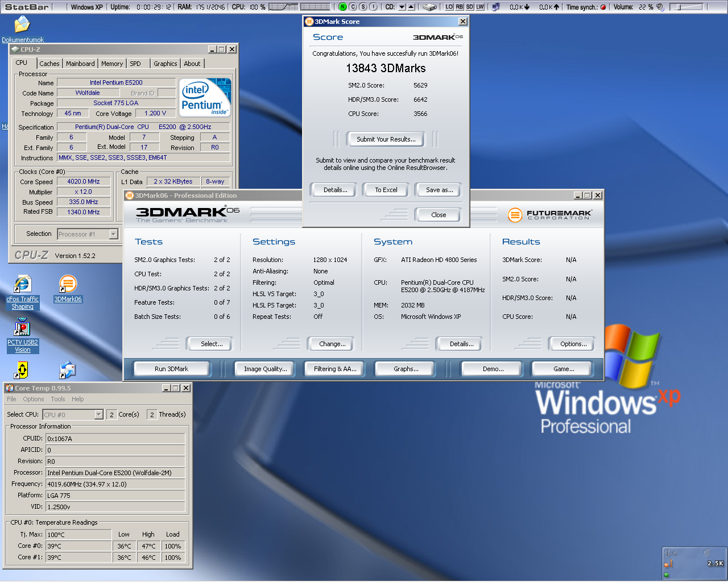Screen dimensions: 728x582
Task: Open the Options menu in Core Temp
Action: 33,399
